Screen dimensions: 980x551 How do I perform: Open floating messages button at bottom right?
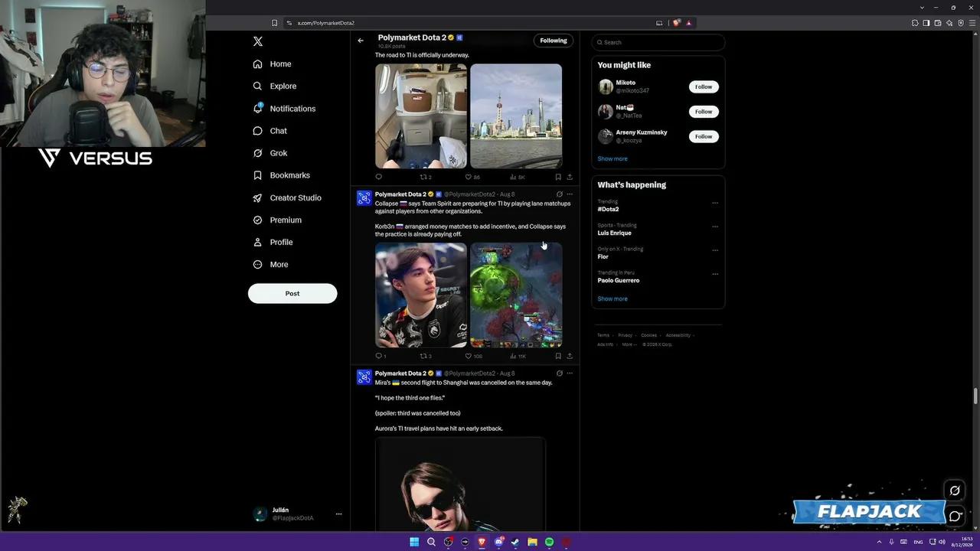(955, 516)
